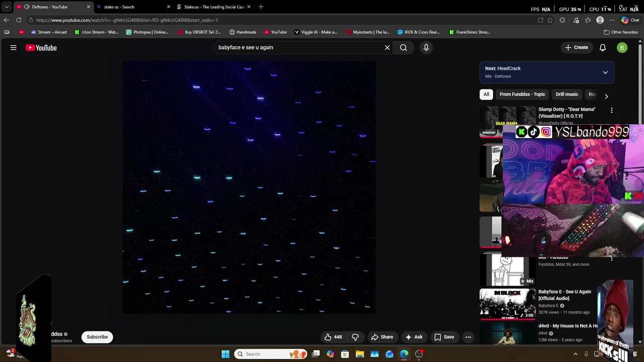Open the tab search dropdown arrow
The height and width of the screenshot is (362, 644).
pos(7,7)
